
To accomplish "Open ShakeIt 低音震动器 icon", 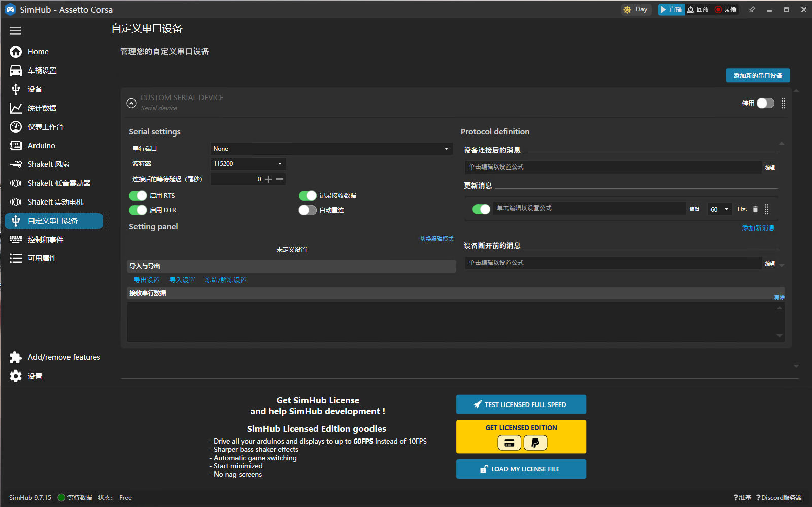I will click(x=16, y=183).
